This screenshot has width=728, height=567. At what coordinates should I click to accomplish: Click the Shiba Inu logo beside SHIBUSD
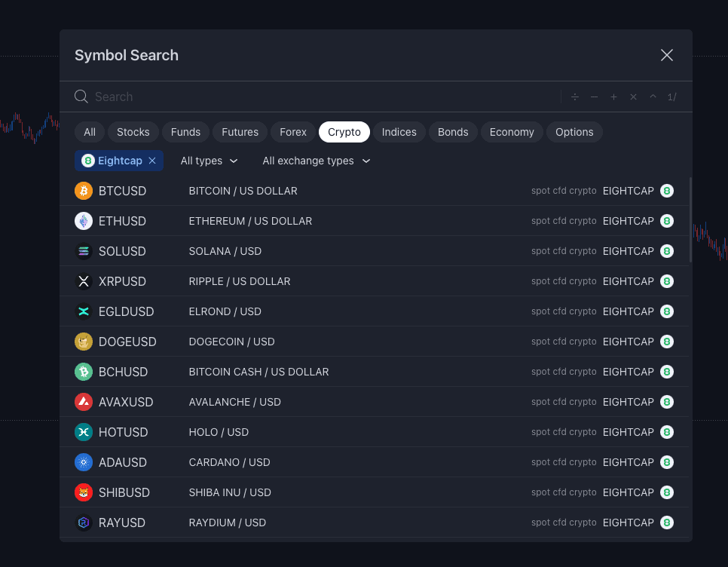(84, 492)
